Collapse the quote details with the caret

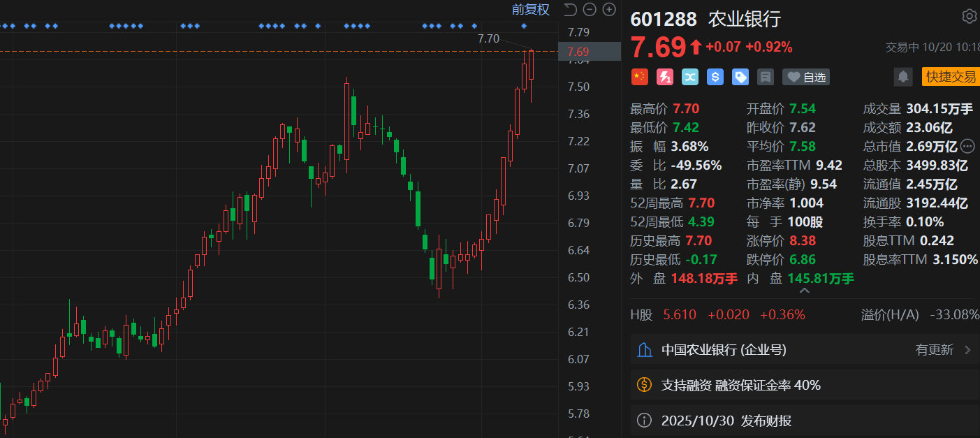(x=804, y=291)
